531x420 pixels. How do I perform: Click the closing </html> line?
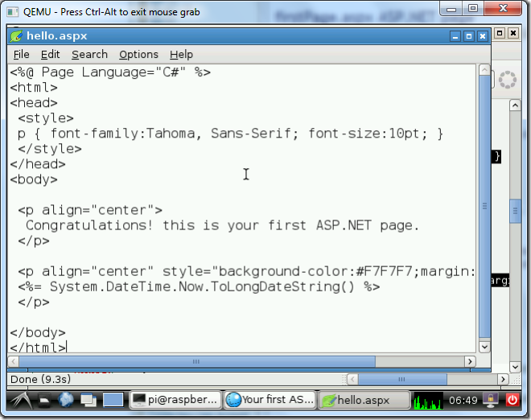point(38,348)
